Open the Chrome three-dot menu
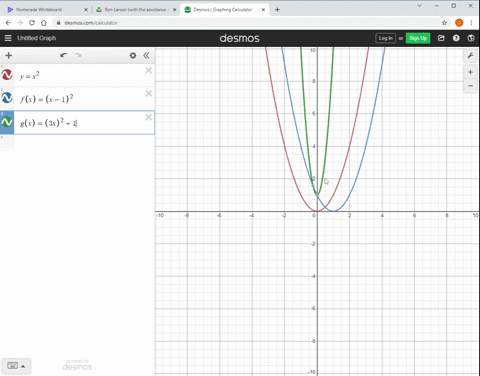The image size is (480, 376). (471, 23)
